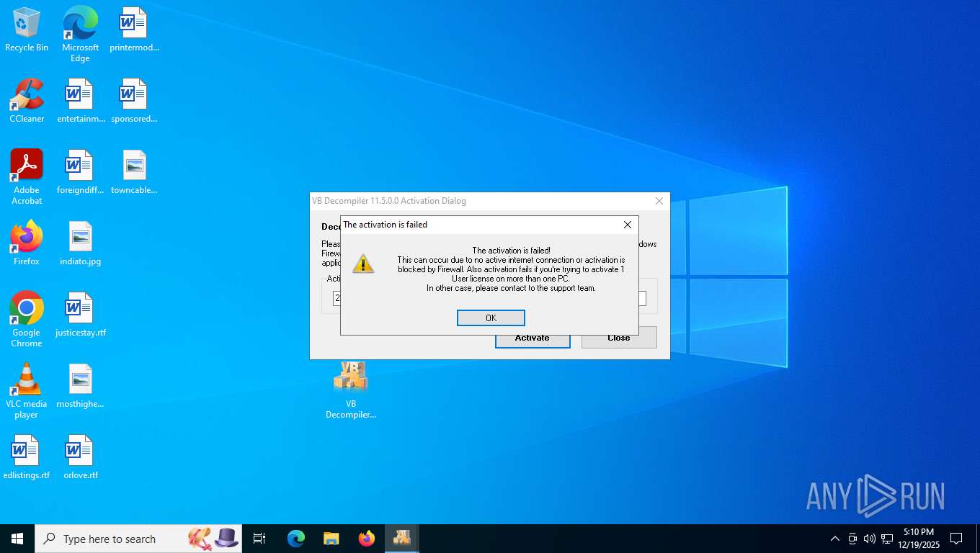Select justicestay.rtf file icon
This screenshot has width=980, height=553.
coord(80,315)
